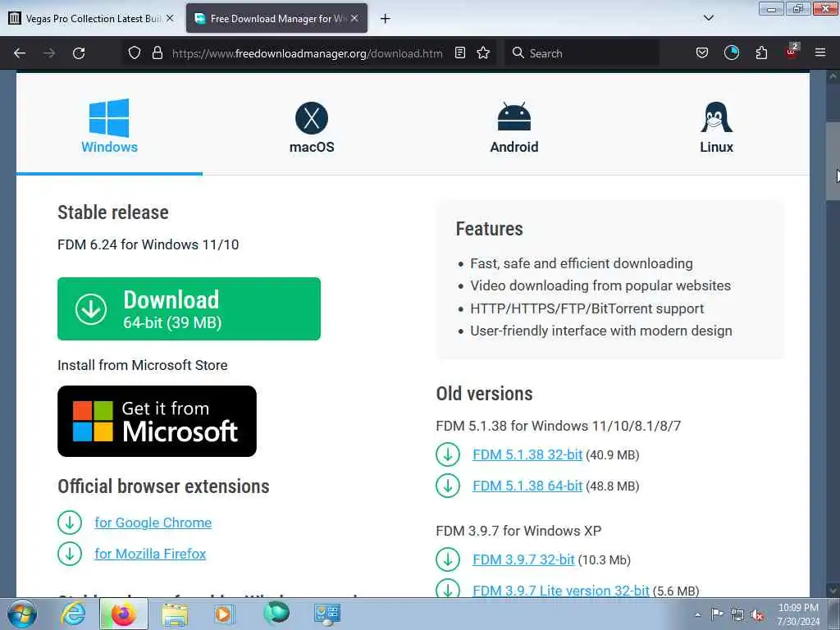Click the 'Old versions' heading
Screen dimensions: 840x630
click(x=484, y=394)
